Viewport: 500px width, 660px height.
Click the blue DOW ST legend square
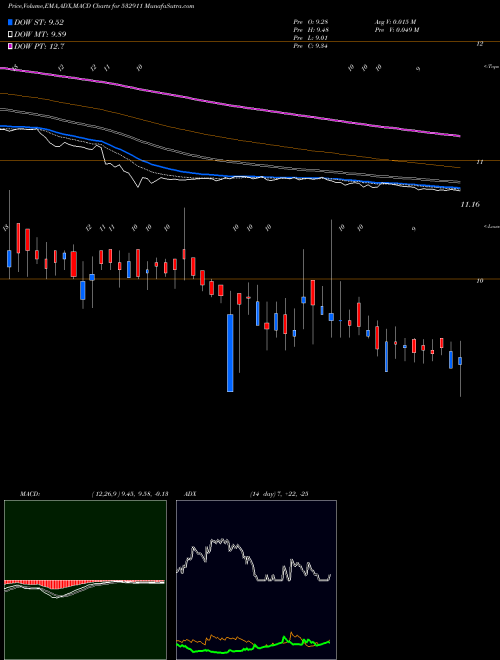click(x=11, y=22)
